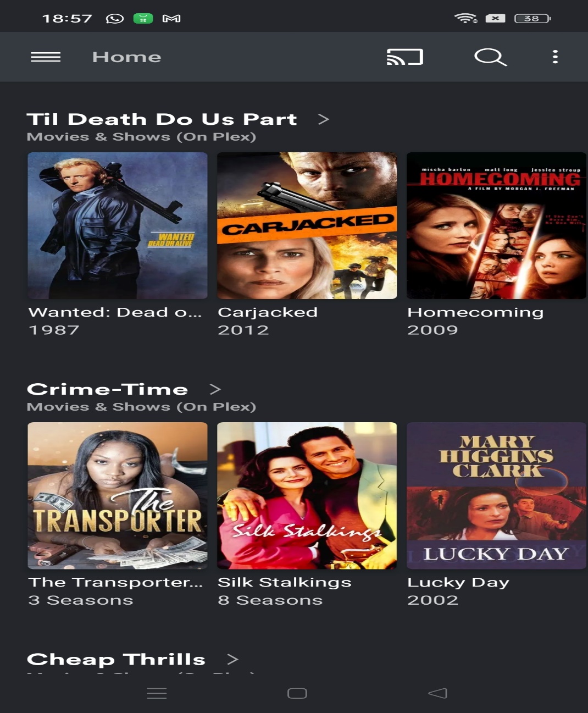Tap the Android back navigation button
This screenshot has width=588, height=713.
click(437, 693)
